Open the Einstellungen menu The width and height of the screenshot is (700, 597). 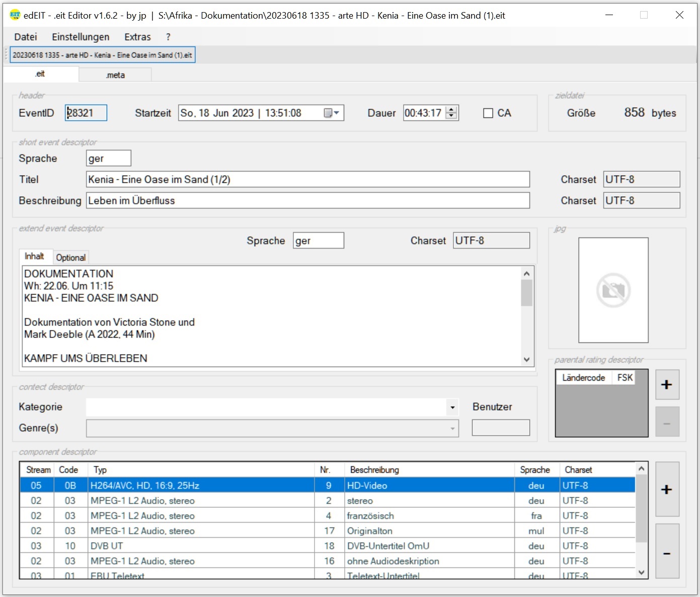[81, 37]
